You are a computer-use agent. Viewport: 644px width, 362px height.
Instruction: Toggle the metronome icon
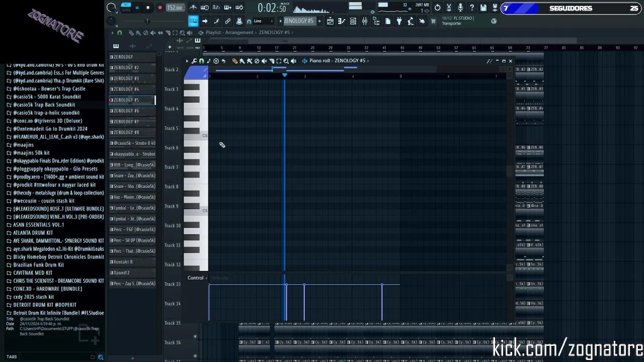193,8
